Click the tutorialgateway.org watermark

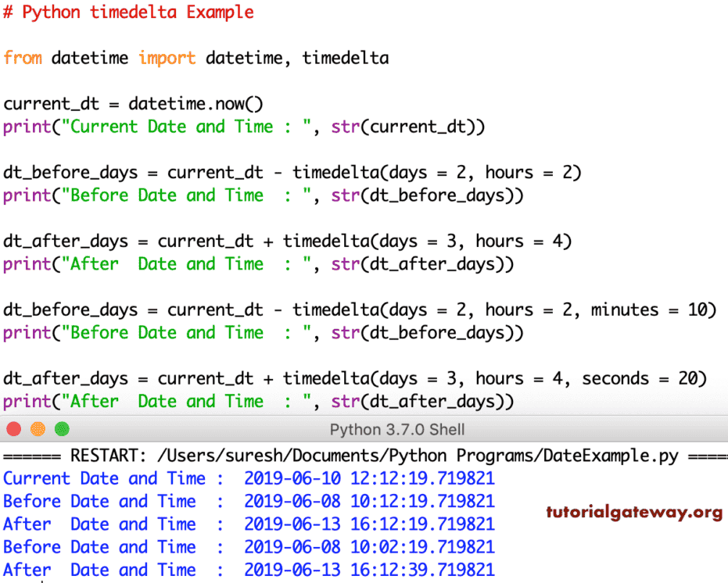632,513
